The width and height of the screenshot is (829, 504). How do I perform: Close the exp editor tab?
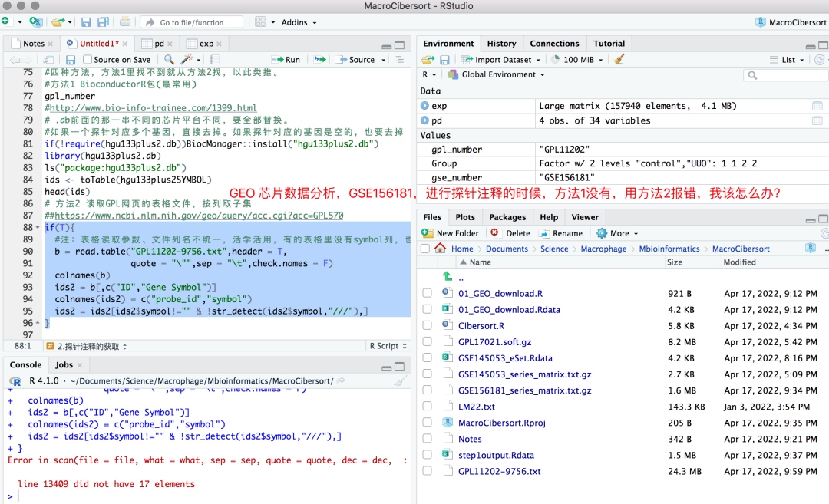pos(219,44)
